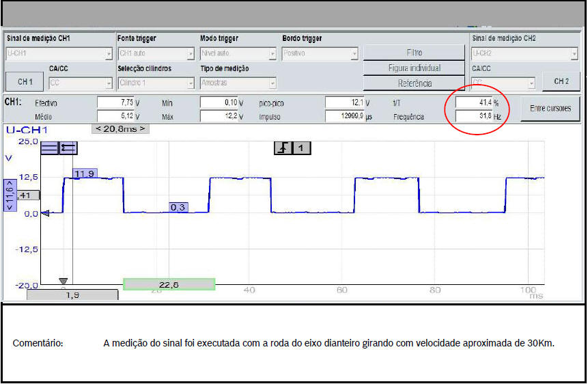Viewport: 588px width, 384px height.
Task: Toggle the CH 2 channel button
Action: click(x=561, y=82)
